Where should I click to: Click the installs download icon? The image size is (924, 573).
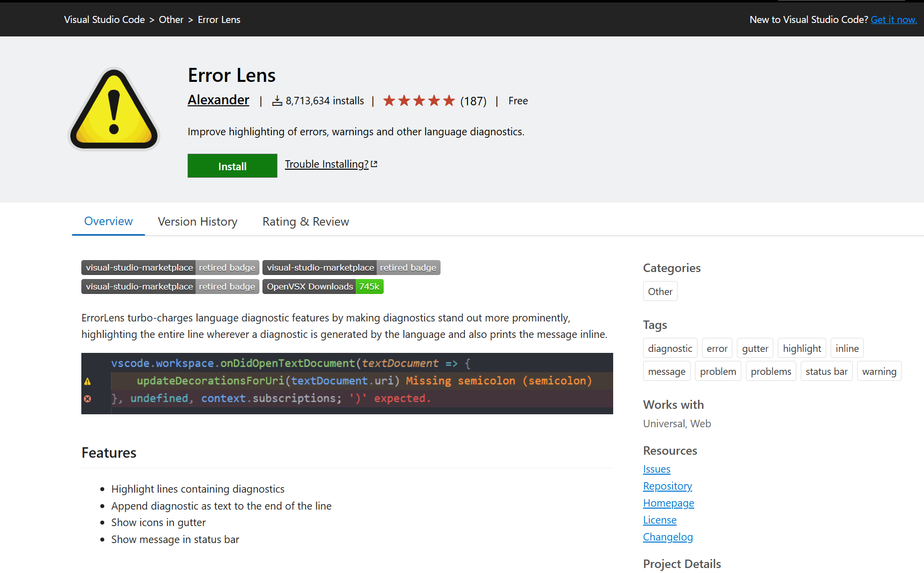(277, 101)
